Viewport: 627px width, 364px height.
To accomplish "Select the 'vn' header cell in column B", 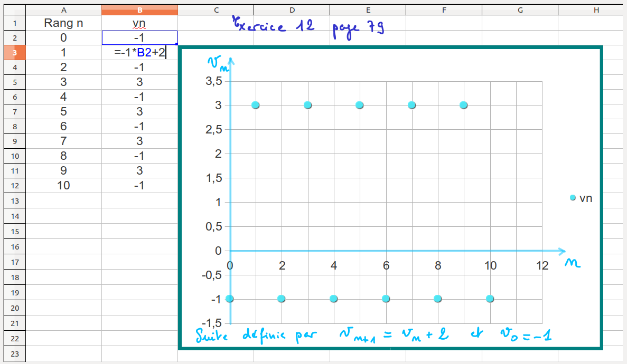I will pyautogui.click(x=139, y=23).
